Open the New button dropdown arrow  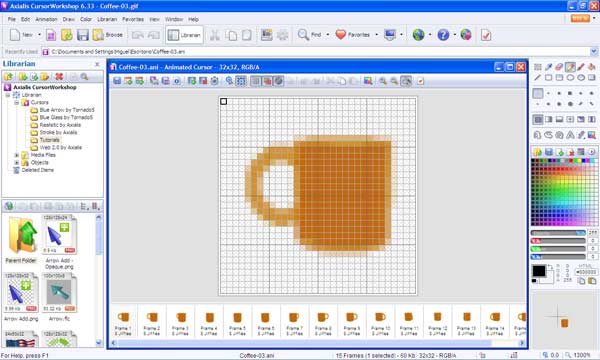click(x=39, y=35)
